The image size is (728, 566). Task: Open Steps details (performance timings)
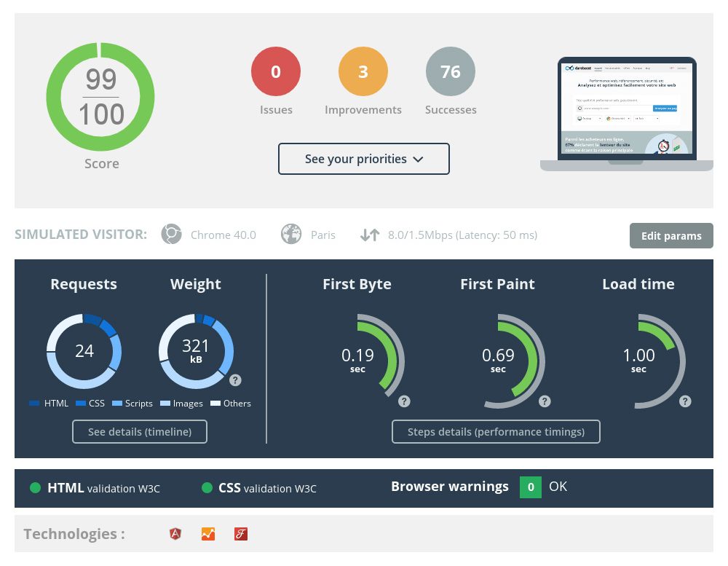496,432
